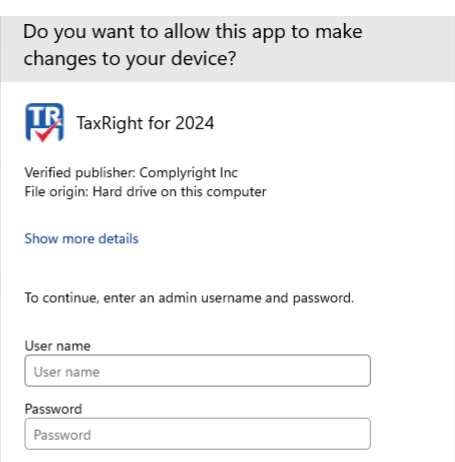Click the Complyright Inc publisher name
Image resolution: width=455 pixels, height=462 pixels.
pos(188,173)
